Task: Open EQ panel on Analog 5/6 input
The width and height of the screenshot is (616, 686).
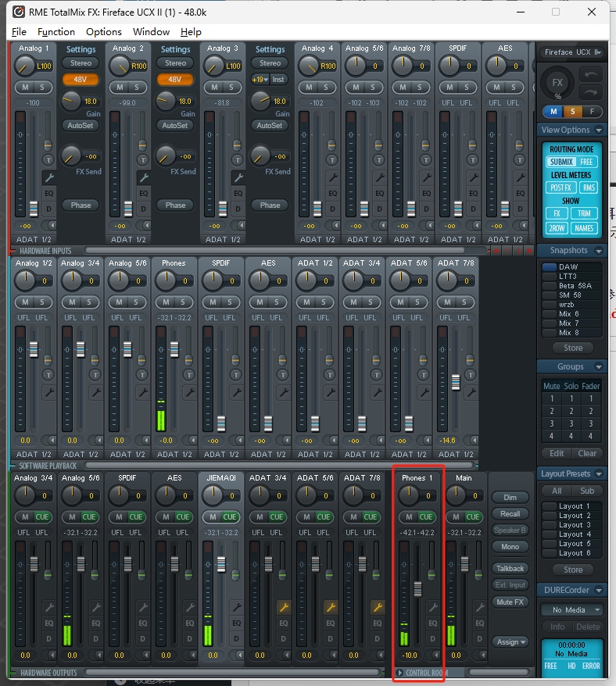Action: click(x=380, y=193)
